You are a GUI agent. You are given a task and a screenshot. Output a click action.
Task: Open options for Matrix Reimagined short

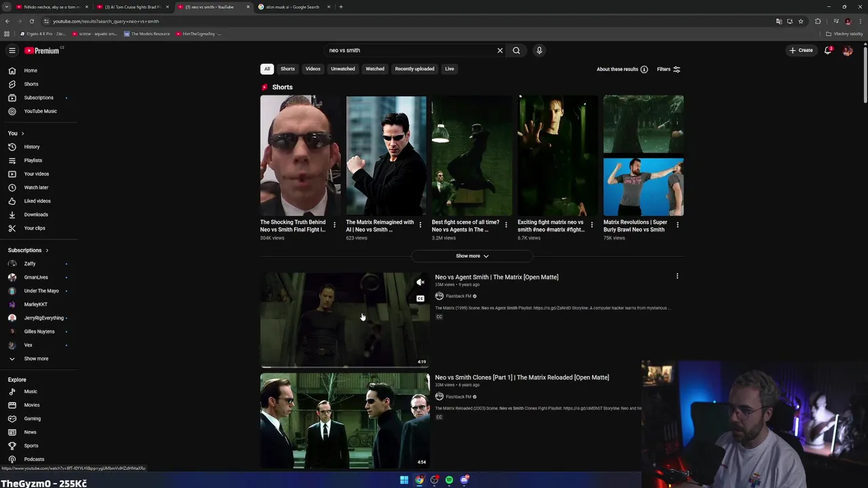point(420,225)
